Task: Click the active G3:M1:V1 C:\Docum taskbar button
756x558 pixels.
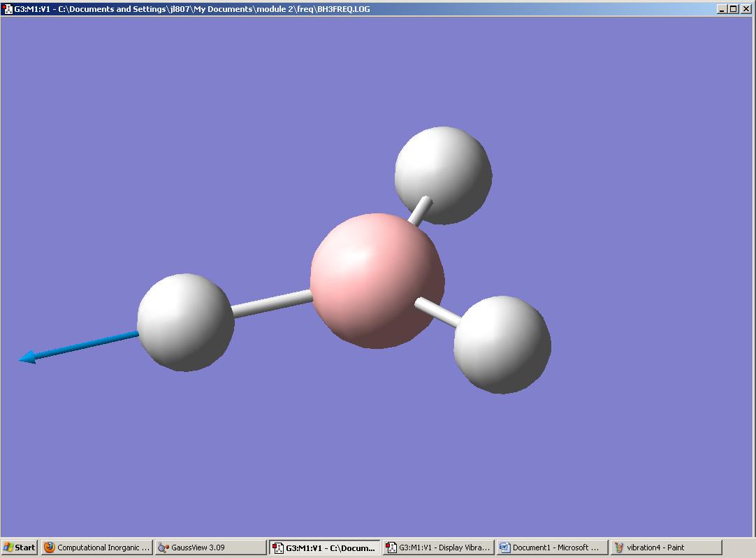Action: click(x=325, y=548)
